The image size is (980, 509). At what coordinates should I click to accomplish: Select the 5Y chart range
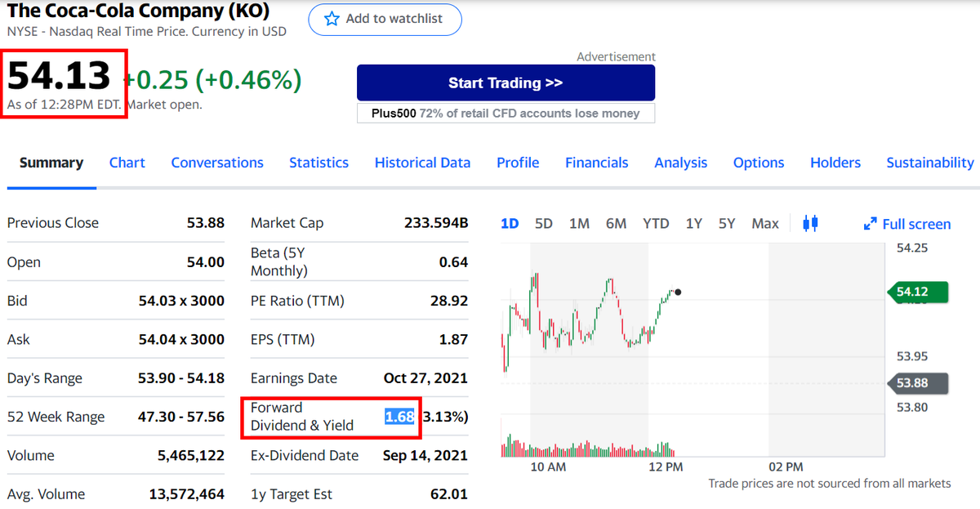click(727, 223)
